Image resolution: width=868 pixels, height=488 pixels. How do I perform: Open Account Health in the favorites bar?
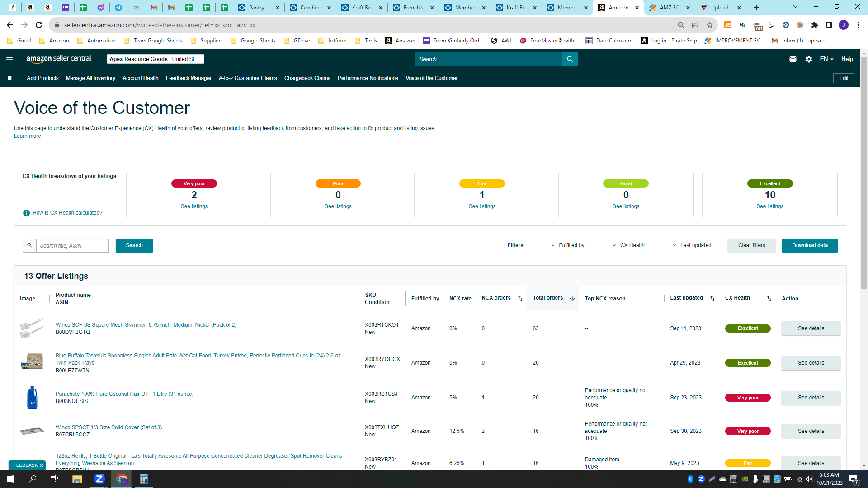pyautogui.click(x=141, y=78)
